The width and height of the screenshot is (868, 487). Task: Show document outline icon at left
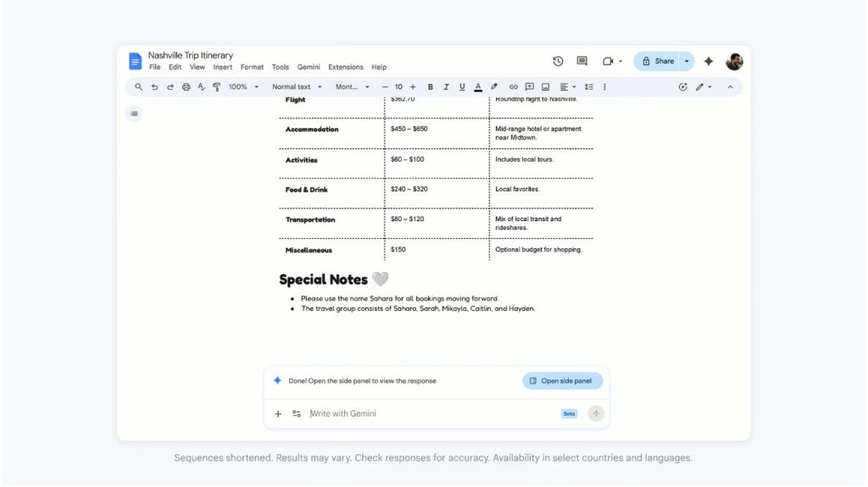[x=134, y=113]
